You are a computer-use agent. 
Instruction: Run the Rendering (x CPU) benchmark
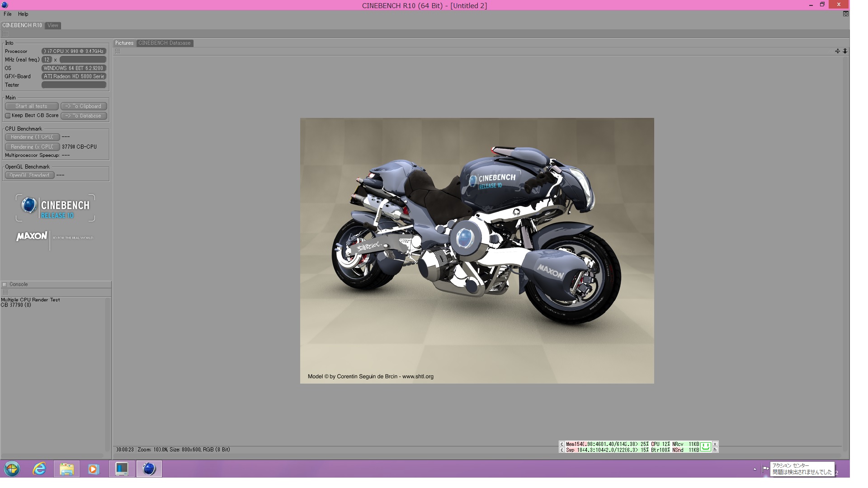pos(32,147)
